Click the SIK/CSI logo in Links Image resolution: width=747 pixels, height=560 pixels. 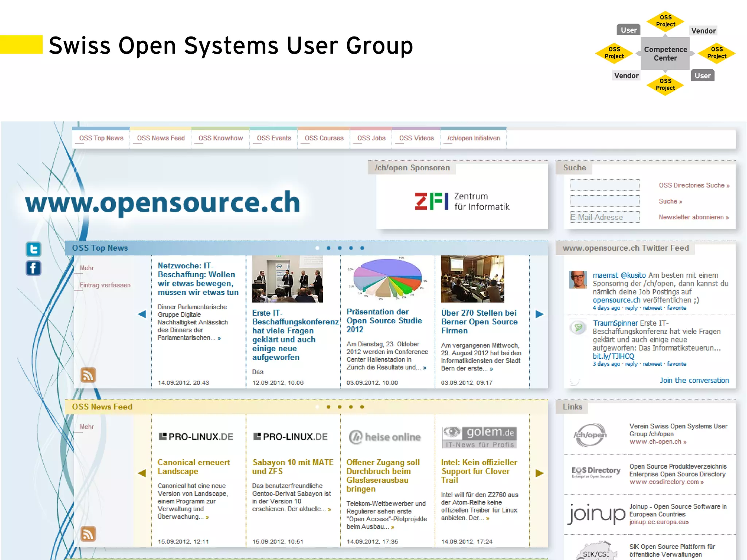[596, 551]
